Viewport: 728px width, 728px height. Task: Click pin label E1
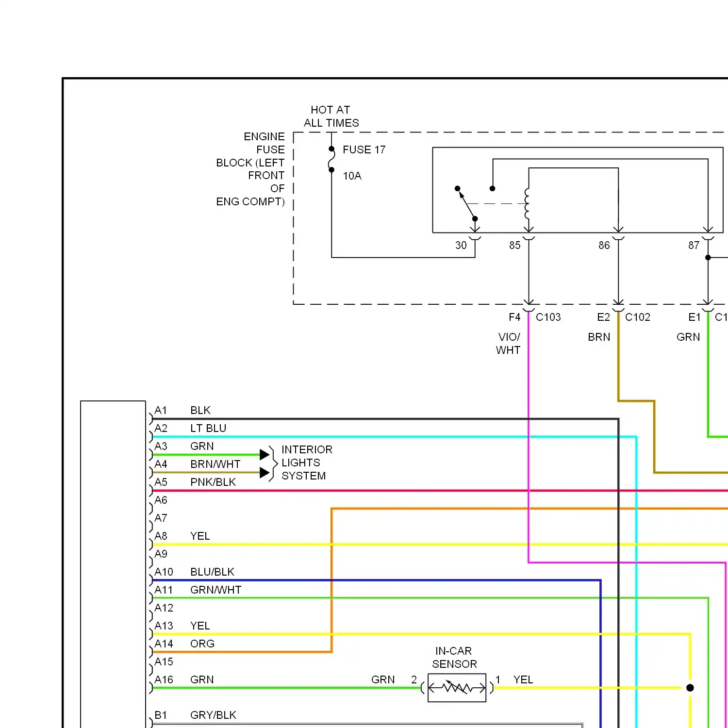[x=695, y=317]
